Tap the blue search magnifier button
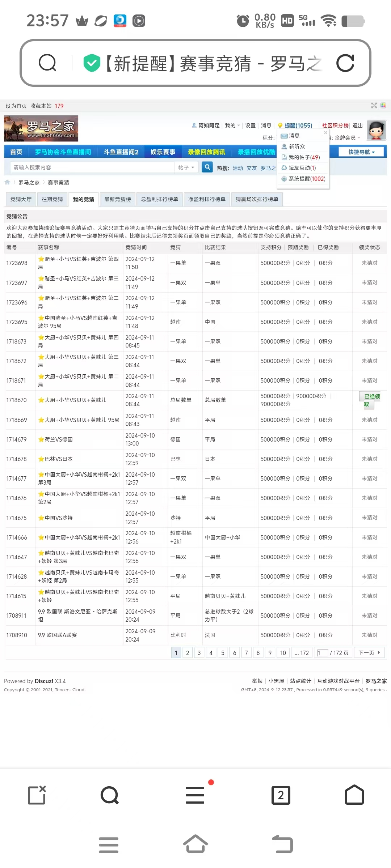The image size is (391, 868). coord(207,167)
